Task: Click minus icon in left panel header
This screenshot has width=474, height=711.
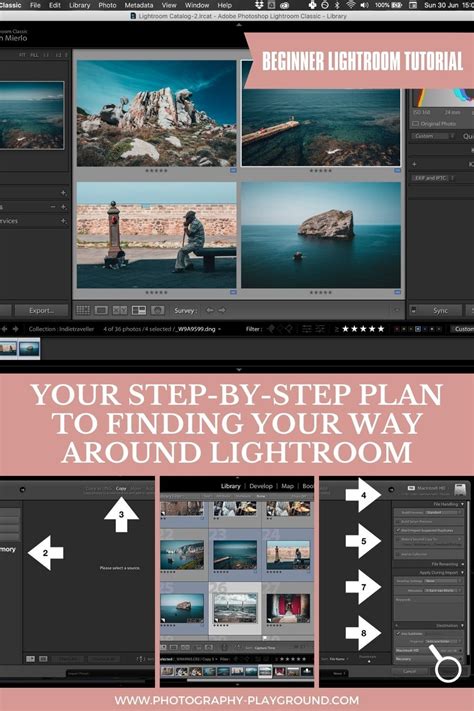Action: (x=53, y=207)
